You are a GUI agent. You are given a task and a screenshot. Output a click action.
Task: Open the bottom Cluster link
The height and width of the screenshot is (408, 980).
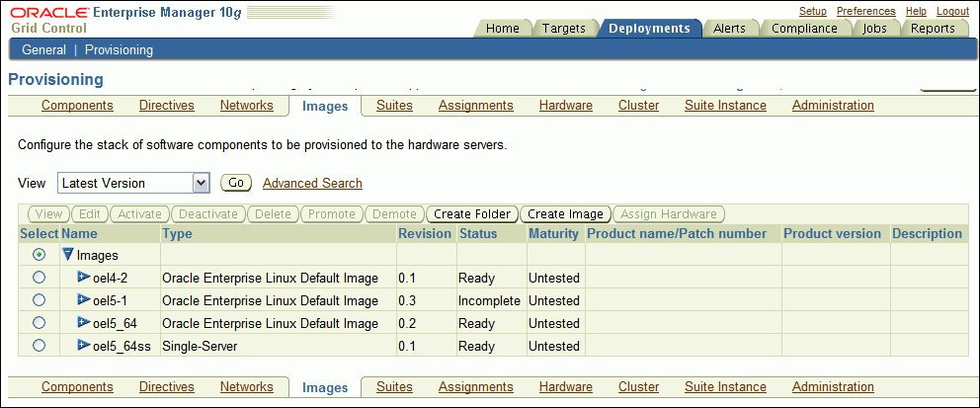point(639,386)
